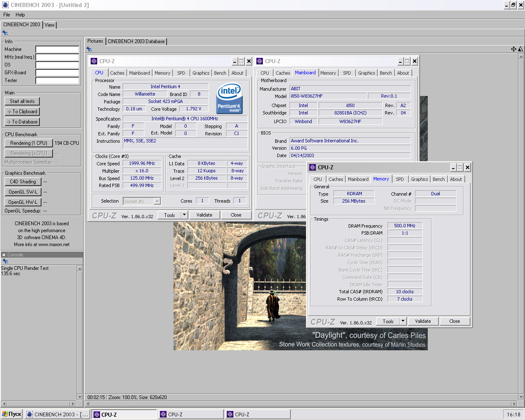Activate first CPU-Z taskbar button
525x420 pixels.
[x=124, y=414]
